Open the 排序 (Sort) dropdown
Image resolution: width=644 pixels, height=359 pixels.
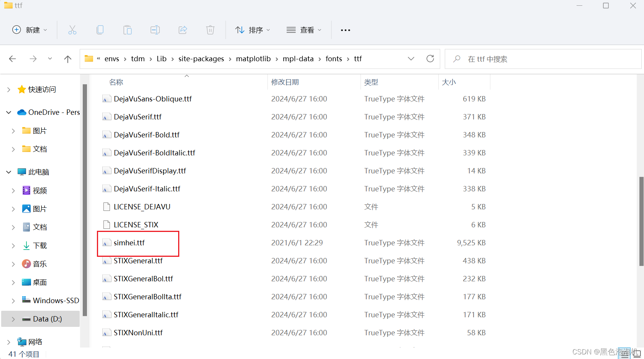(252, 30)
